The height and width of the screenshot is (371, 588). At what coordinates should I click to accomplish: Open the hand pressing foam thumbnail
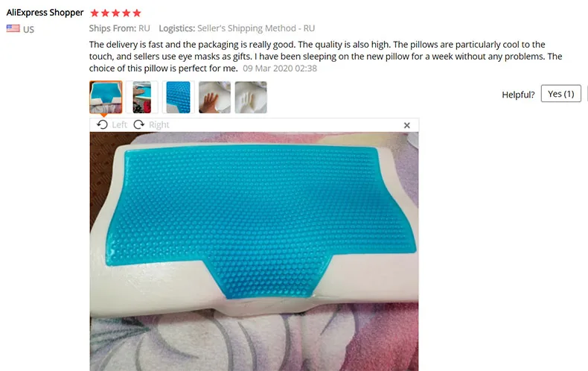click(214, 98)
